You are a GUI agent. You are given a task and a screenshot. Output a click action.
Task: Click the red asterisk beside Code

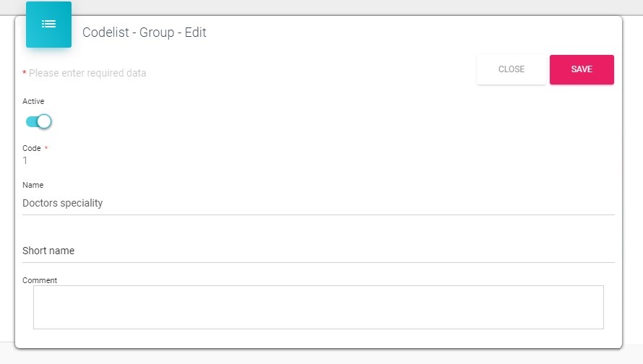tap(46, 148)
